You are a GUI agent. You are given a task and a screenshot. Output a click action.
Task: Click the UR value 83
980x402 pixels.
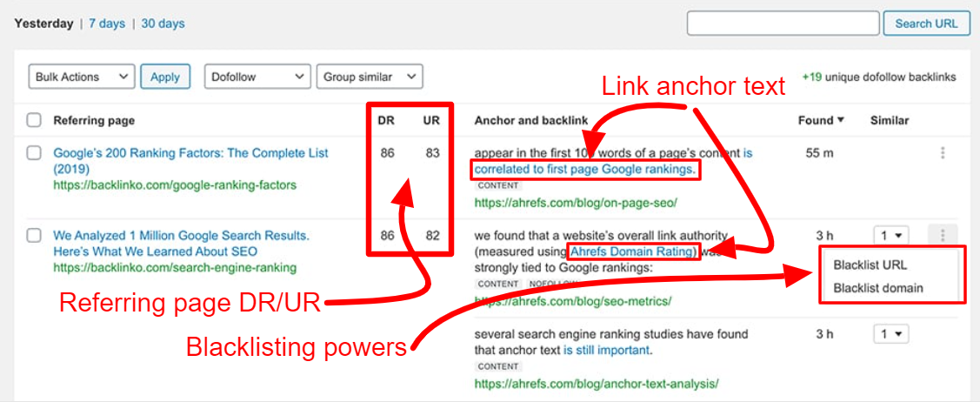tap(432, 153)
